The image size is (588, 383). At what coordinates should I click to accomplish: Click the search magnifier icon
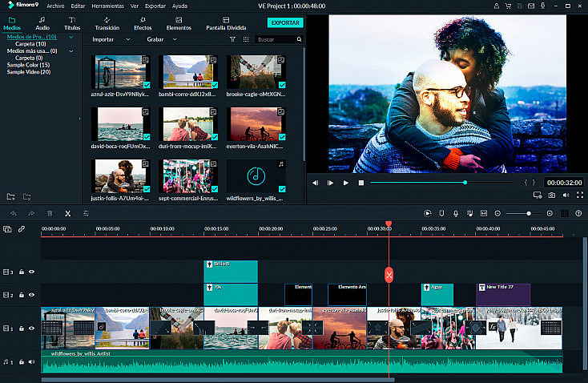(x=300, y=39)
